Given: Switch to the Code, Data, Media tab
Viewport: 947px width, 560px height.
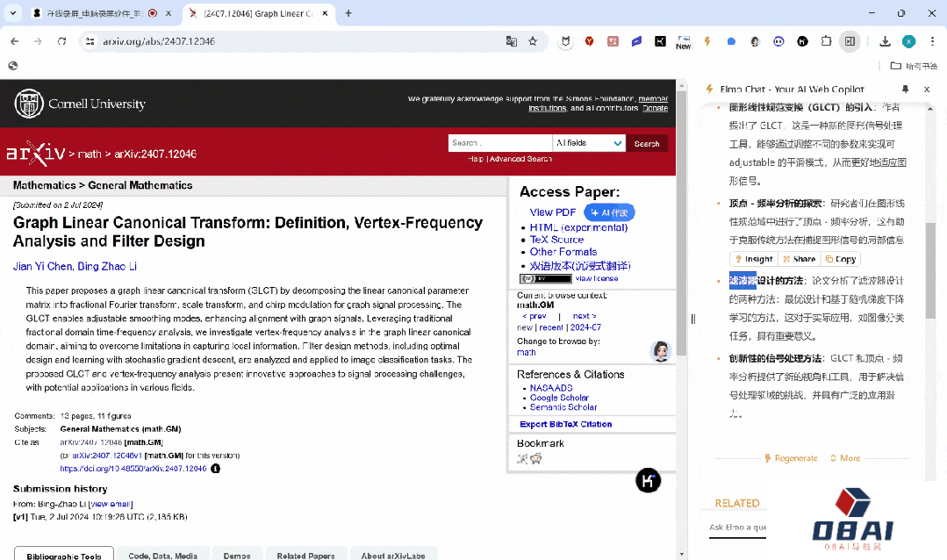Looking at the screenshot, I should pos(162,555).
